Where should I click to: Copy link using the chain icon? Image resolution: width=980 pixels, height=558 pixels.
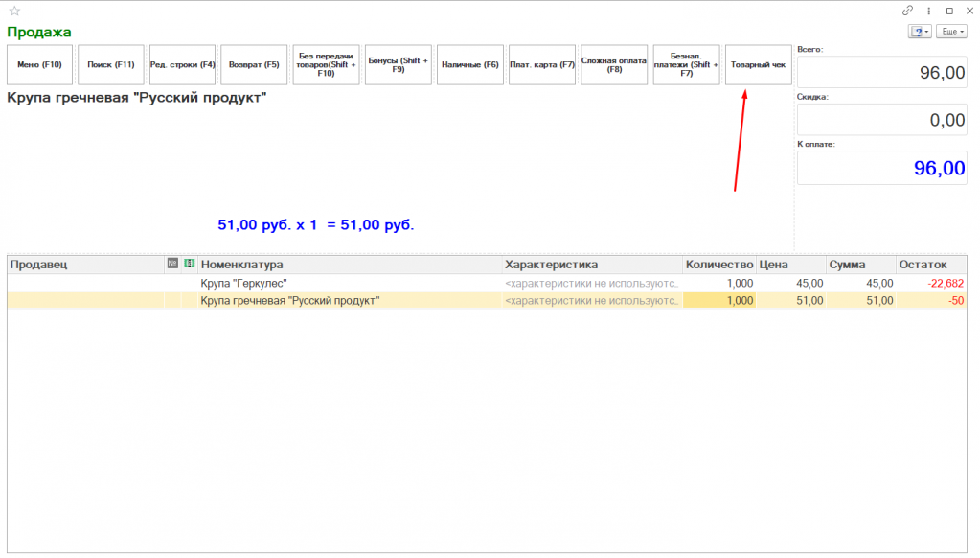click(907, 11)
